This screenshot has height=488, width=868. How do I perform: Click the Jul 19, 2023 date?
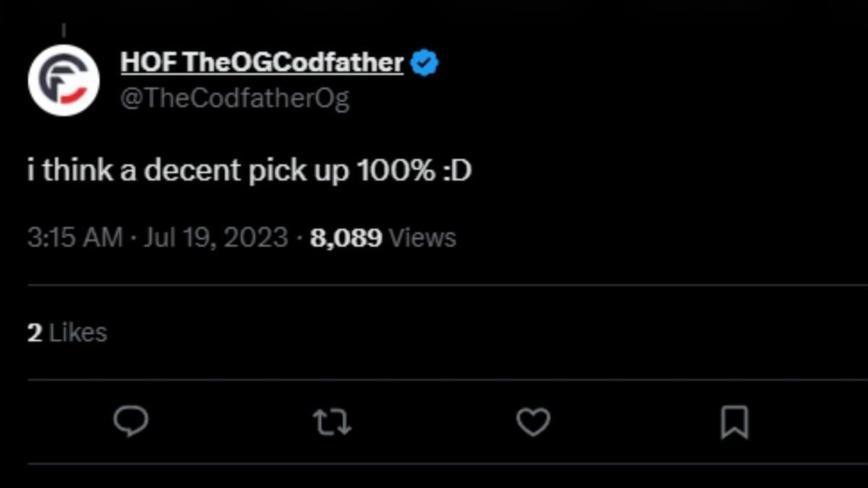[x=216, y=238]
